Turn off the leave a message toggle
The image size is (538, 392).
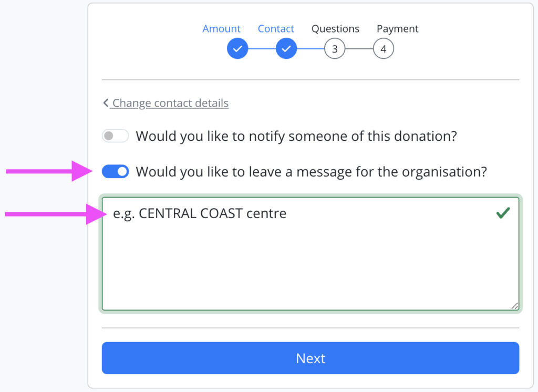116,171
